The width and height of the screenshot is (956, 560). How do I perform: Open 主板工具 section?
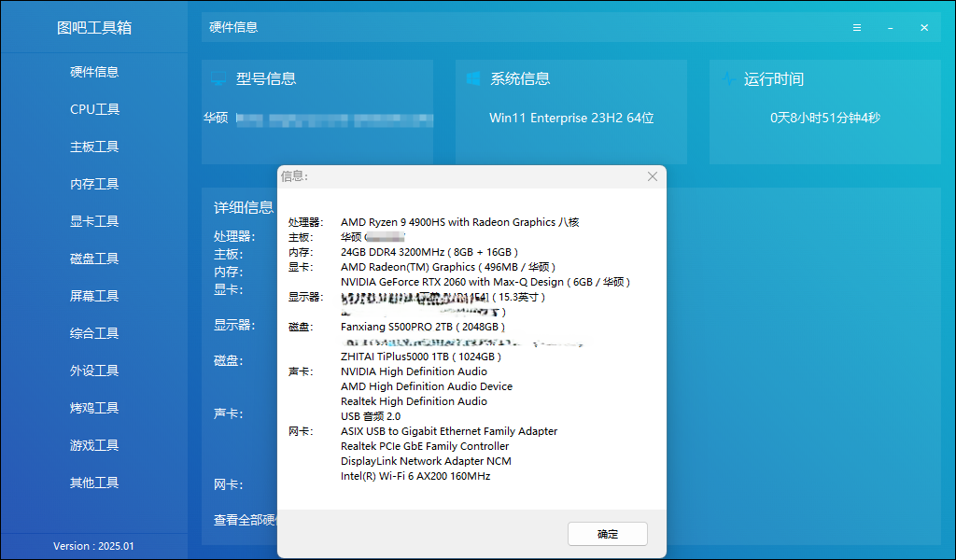point(94,147)
